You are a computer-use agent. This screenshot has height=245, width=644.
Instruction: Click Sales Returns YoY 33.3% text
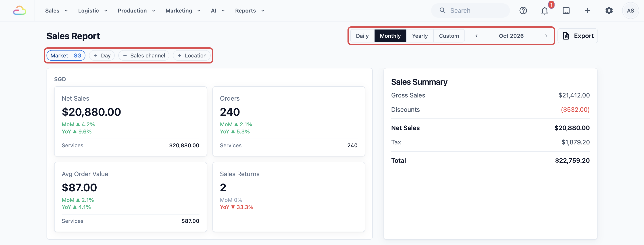237,207
